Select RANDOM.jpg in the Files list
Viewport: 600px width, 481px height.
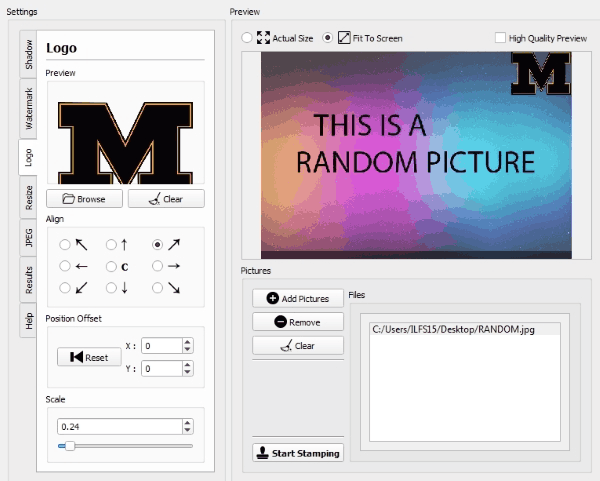coord(465,329)
